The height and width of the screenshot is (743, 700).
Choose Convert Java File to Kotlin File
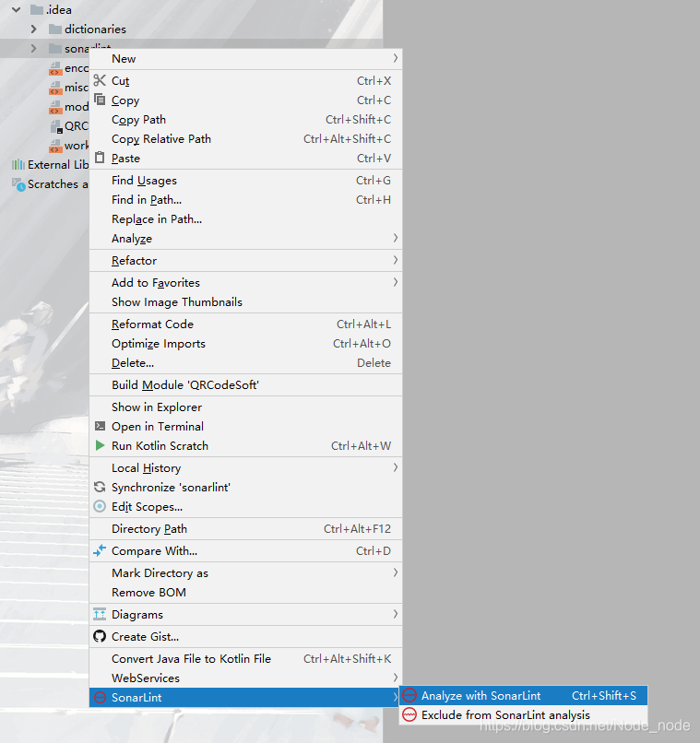(245, 659)
